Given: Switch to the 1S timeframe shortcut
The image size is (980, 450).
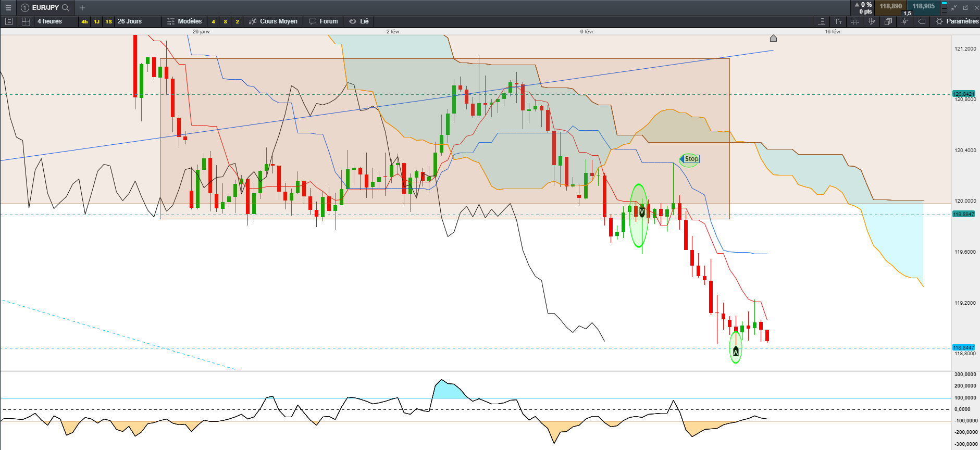Looking at the screenshot, I should coord(108,21).
